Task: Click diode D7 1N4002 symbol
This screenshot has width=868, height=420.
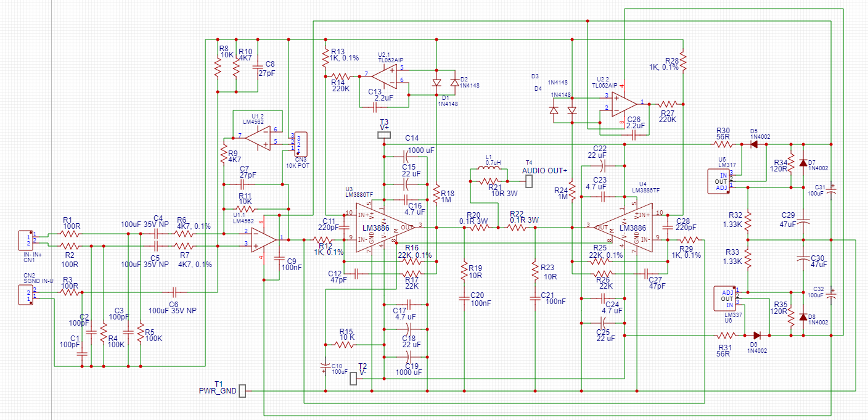Action: point(803,163)
